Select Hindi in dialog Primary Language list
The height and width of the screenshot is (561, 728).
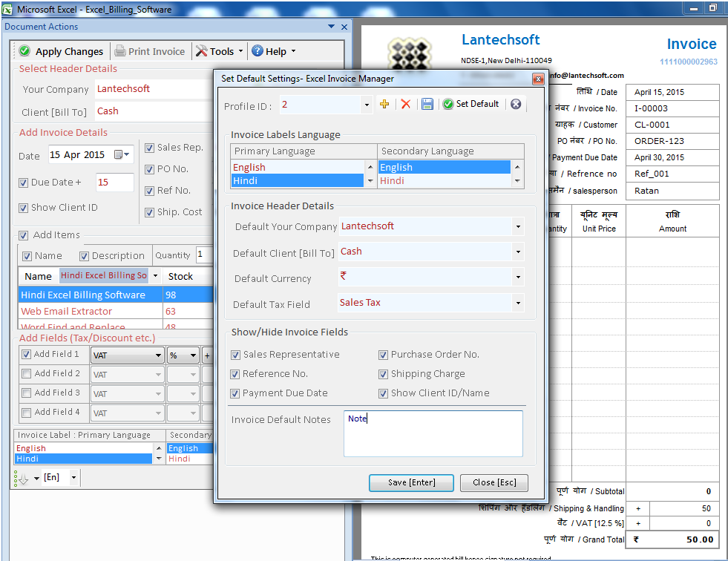297,180
